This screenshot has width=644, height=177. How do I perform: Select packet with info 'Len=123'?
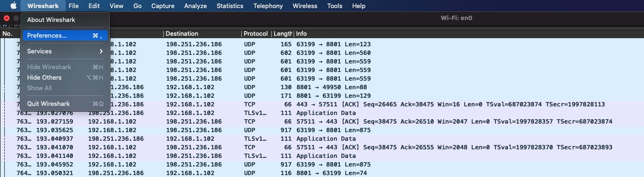(x=322, y=44)
